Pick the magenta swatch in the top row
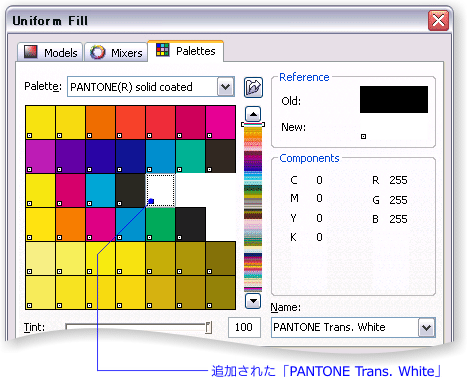467x377 pixels. (x=221, y=122)
